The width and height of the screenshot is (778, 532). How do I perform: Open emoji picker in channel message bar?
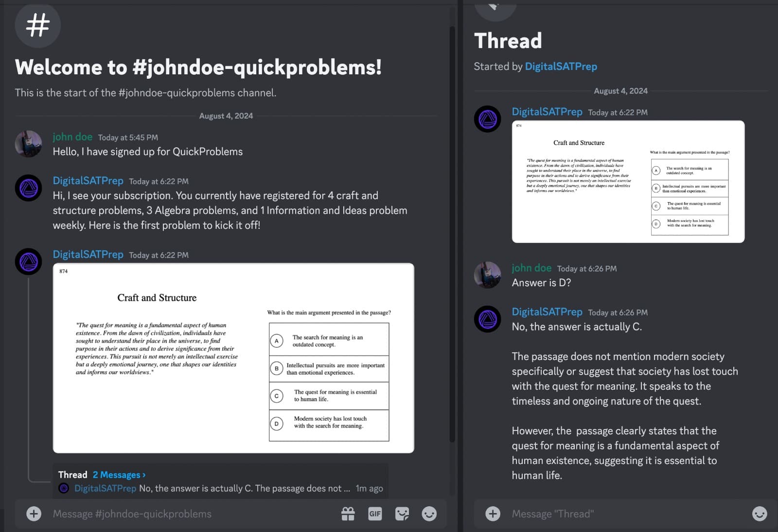(x=429, y=514)
